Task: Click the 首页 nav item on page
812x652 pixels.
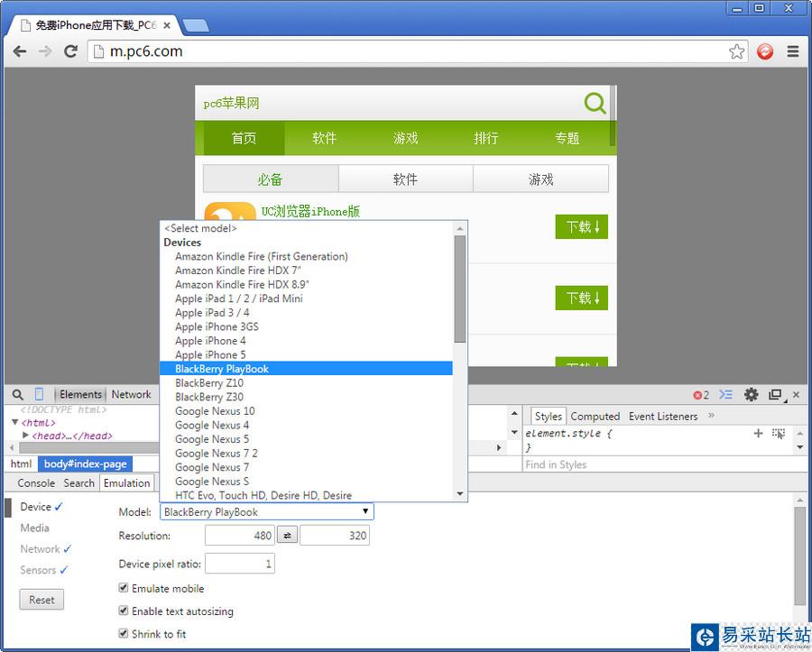Action: [x=244, y=138]
